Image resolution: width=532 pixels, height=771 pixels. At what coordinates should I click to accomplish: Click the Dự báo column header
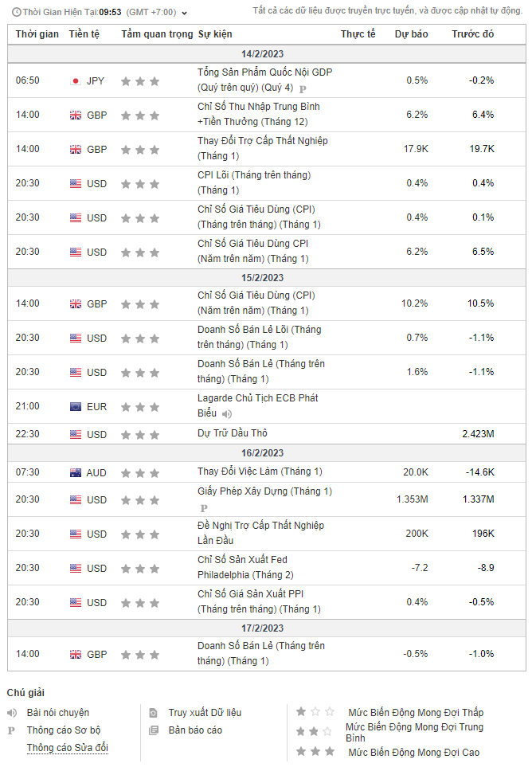pyautogui.click(x=411, y=34)
